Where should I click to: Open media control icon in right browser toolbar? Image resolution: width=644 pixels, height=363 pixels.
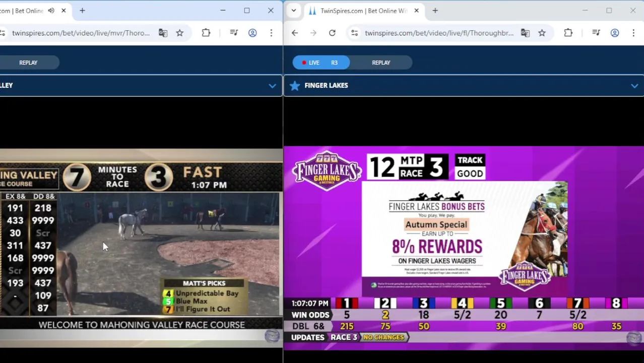[596, 33]
